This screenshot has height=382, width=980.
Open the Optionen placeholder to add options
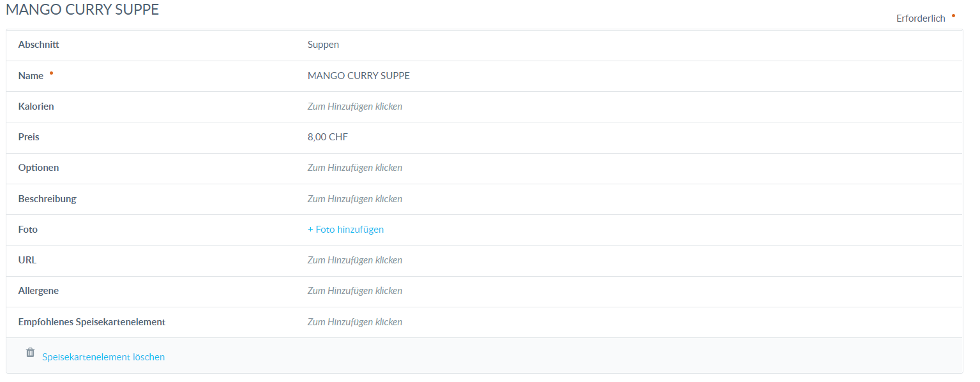(x=354, y=168)
